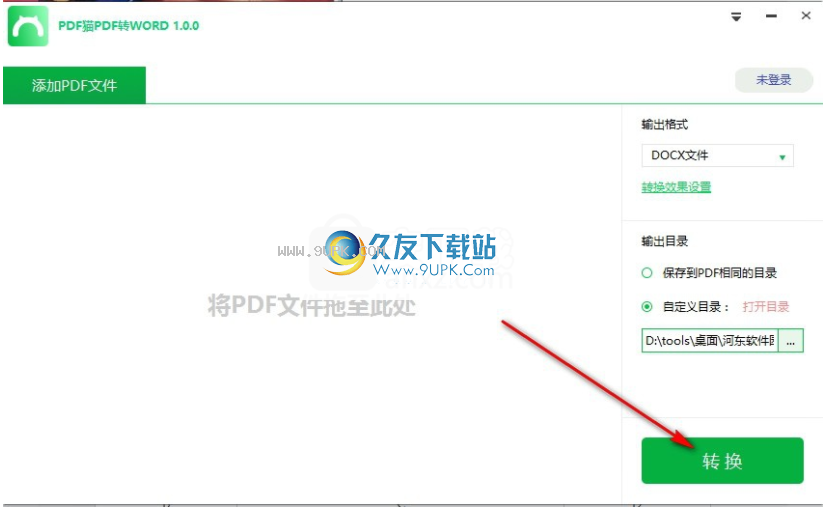Screen dimensions: 827x507
Task: Click the 未登录 login button
Action: (x=774, y=80)
